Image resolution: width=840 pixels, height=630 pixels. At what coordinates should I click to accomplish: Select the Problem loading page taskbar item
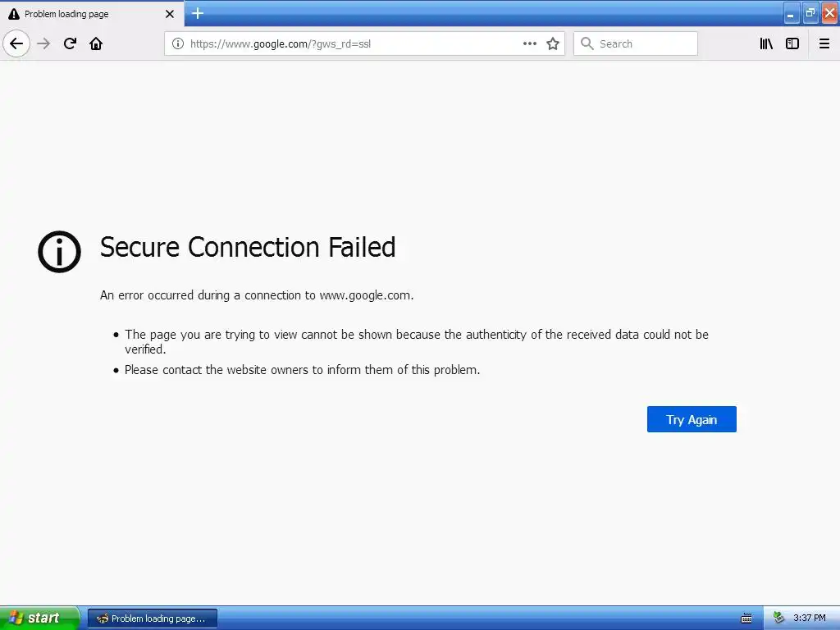point(153,619)
